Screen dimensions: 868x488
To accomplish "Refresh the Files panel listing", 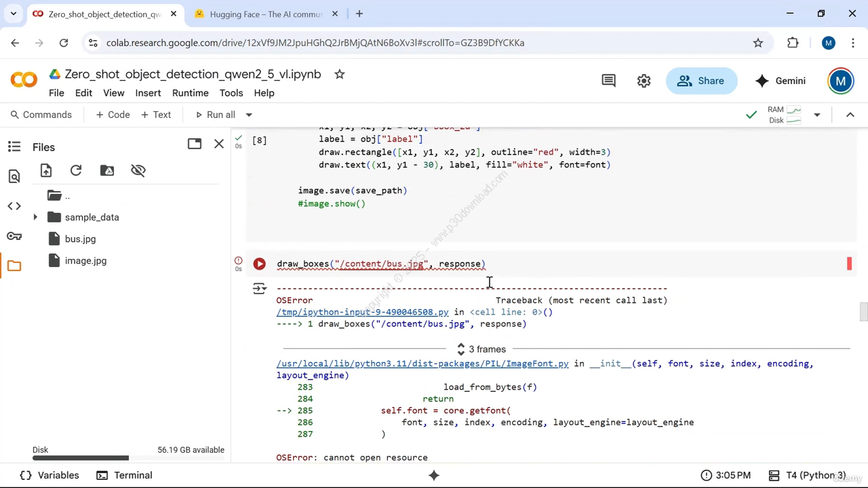I will (x=76, y=171).
